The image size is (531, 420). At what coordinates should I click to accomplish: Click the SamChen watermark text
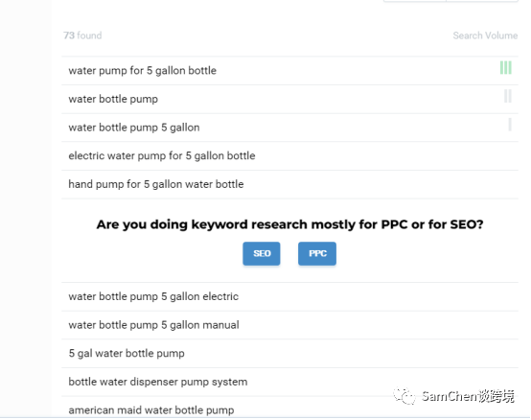coord(468,396)
